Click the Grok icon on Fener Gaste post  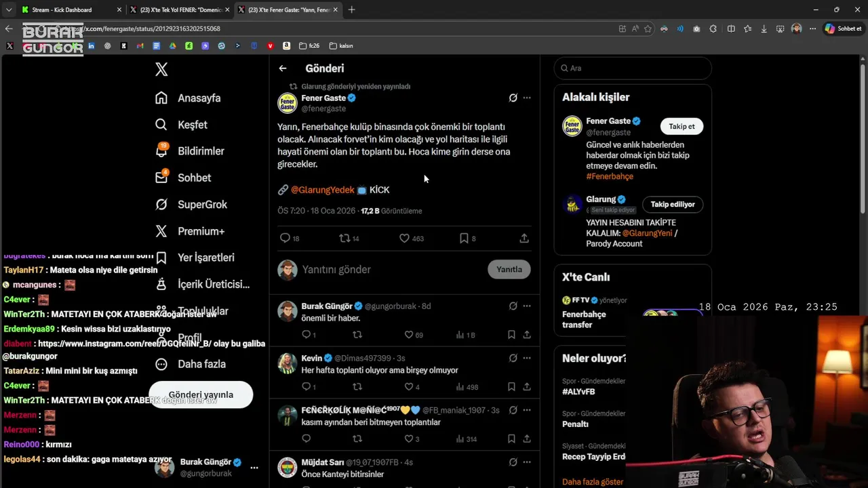(513, 98)
